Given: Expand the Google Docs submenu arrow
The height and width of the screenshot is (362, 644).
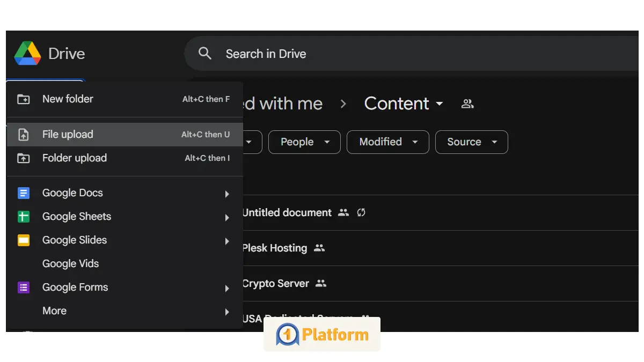Looking at the screenshot, I should click(x=227, y=194).
